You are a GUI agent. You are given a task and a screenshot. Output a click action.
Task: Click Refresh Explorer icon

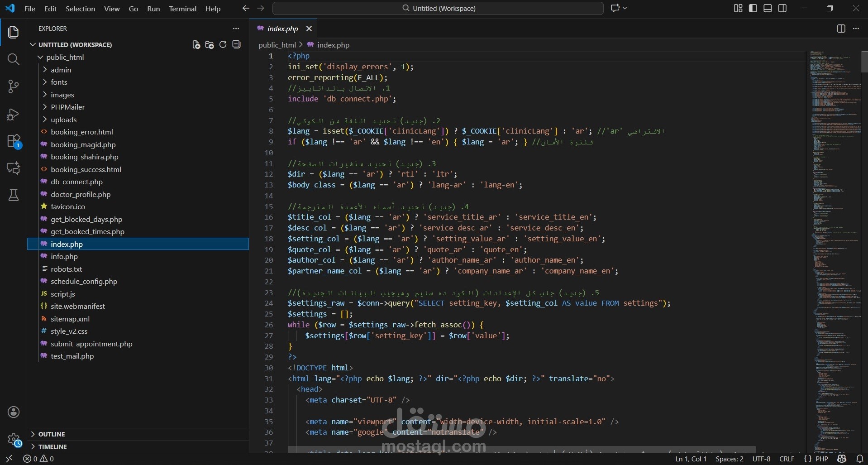[x=223, y=44]
